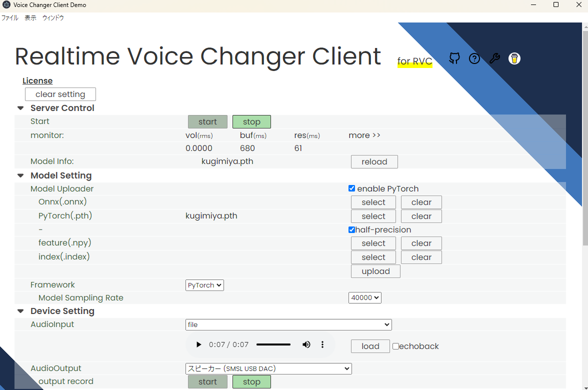Screen dimensions: 588x390
Task: Click the app icon in title bar
Action: (6, 5)
